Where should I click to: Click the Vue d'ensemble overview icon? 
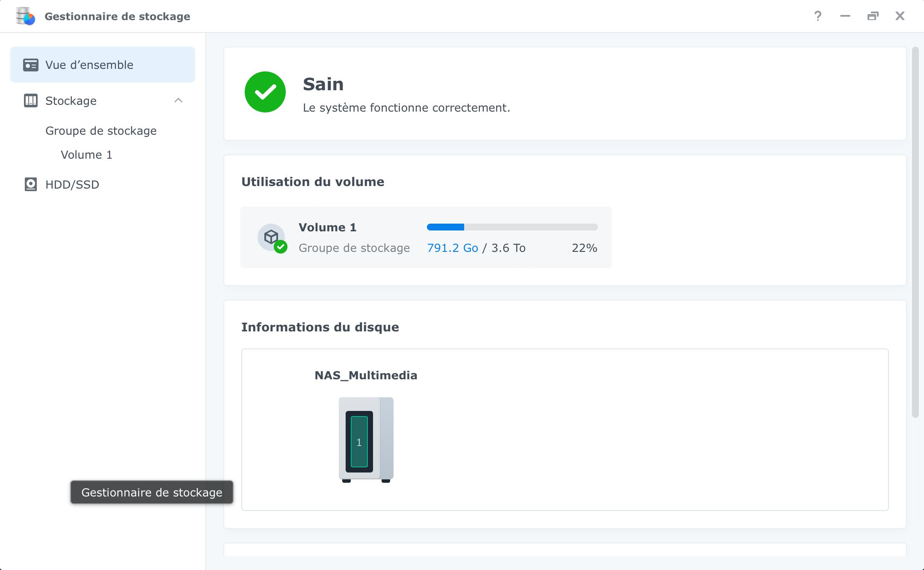[30, 65]
